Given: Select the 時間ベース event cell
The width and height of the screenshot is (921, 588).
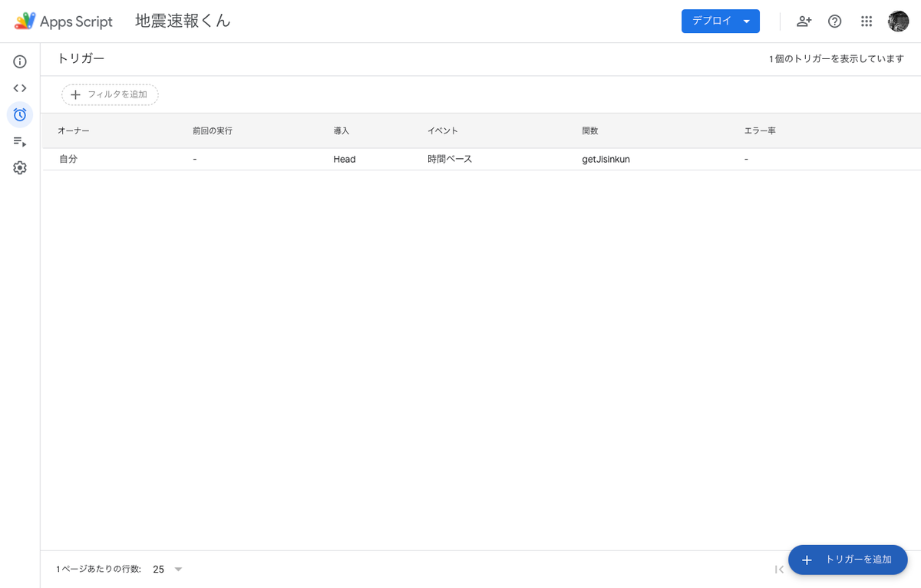Looking at the screenshot, I should (450, 159).
